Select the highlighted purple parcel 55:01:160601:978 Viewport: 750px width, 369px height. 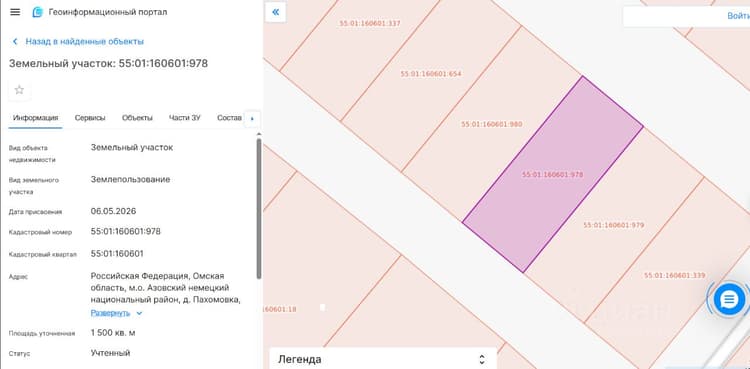(552, 175)
